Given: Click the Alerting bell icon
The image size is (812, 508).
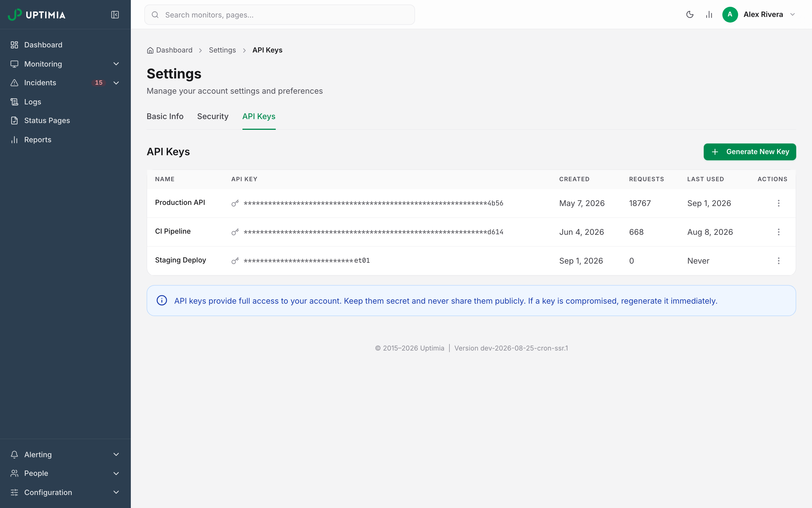Looking at the screenshot, I should (14, 455).
